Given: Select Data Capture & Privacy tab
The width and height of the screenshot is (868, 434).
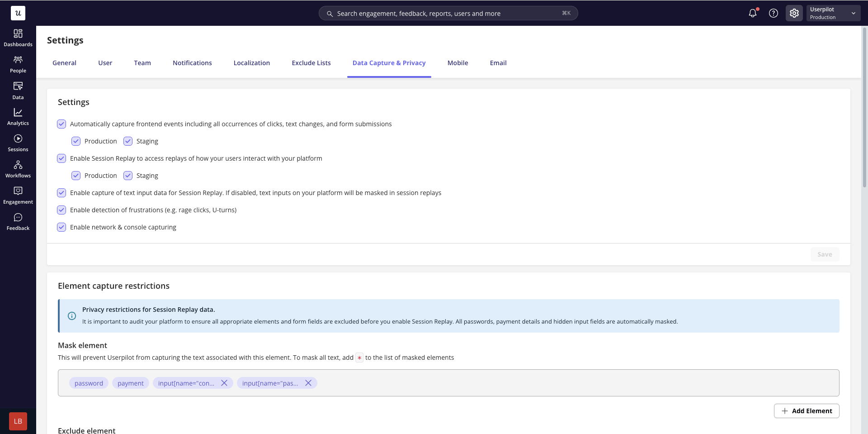Looking at the screenshot, I should coord(389,63).
